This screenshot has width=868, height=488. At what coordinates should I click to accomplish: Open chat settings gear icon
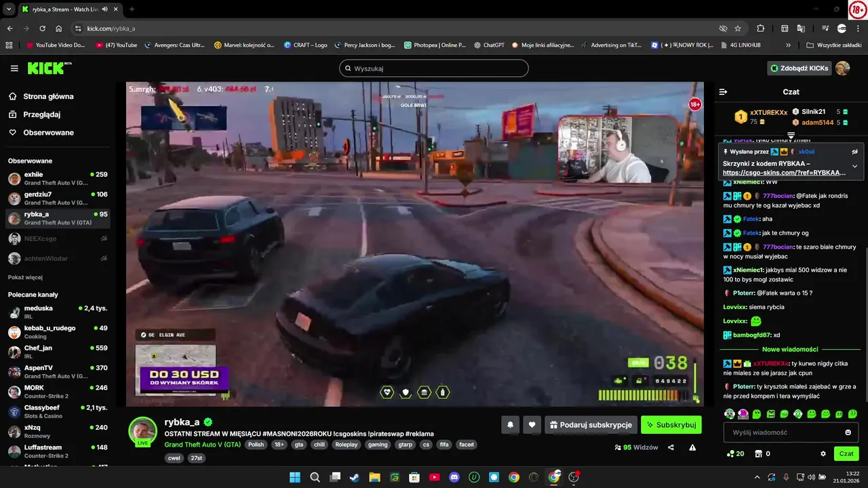[823, 453]
